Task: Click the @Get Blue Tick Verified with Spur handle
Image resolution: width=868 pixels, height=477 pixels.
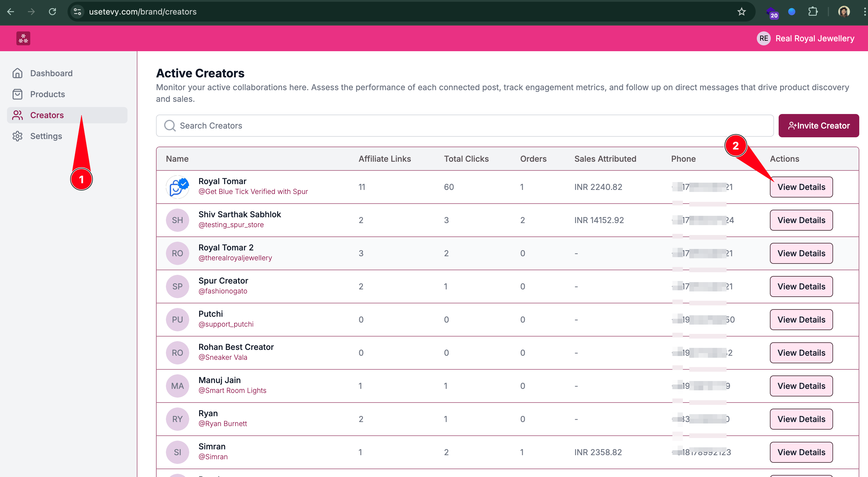Action: pyautogui.click(x=253, y=192)
